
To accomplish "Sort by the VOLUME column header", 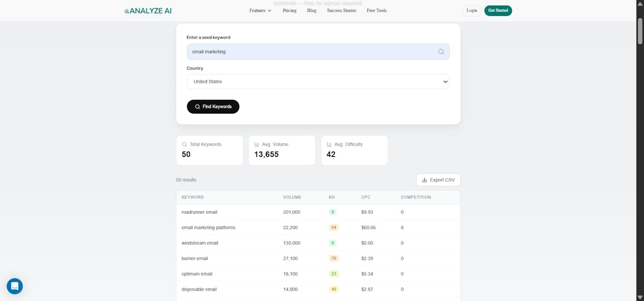I will [292, 197].
